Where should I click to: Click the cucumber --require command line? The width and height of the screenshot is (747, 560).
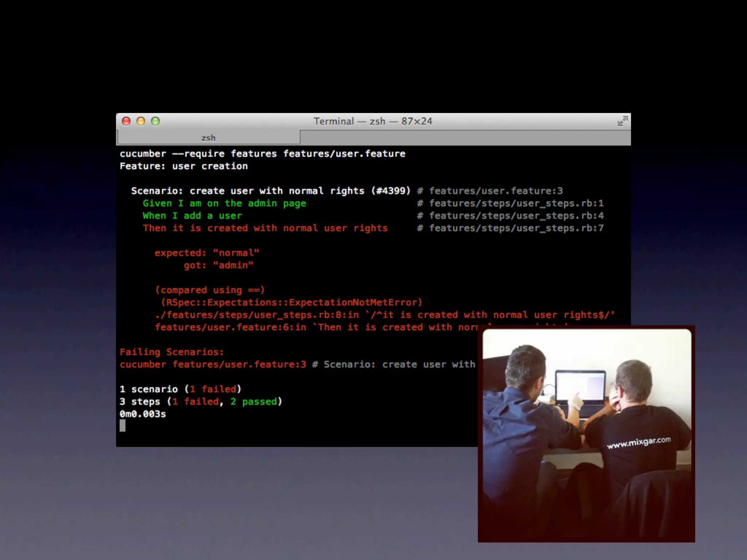pyautogui.click(x=262, y=154)
